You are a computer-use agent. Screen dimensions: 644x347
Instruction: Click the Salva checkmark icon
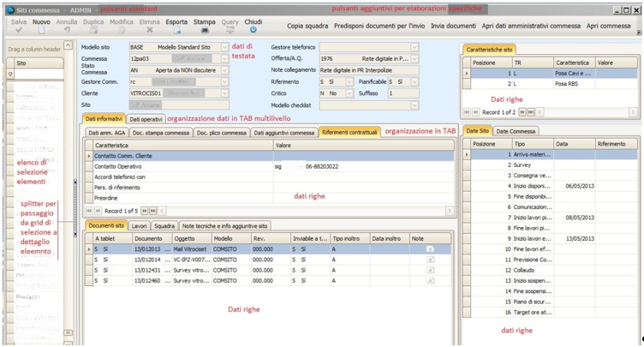[x=19, y=30]
